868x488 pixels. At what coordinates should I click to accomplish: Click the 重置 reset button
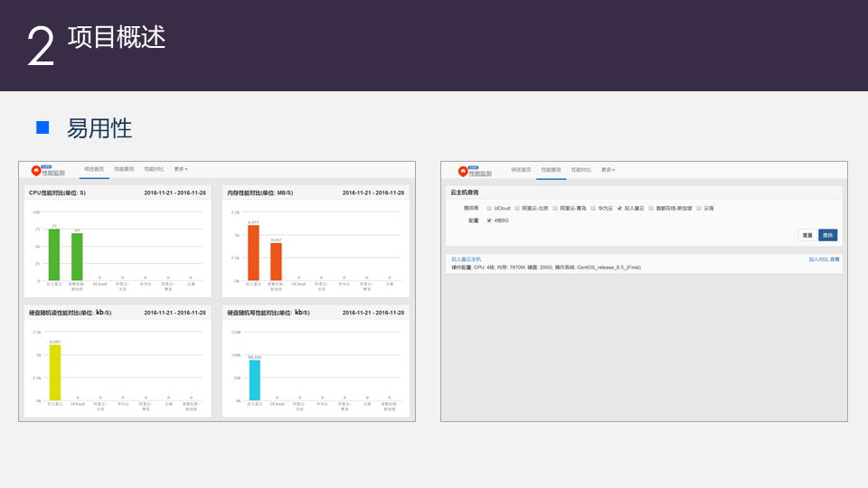pyautogui.click(x=807, y=235)
